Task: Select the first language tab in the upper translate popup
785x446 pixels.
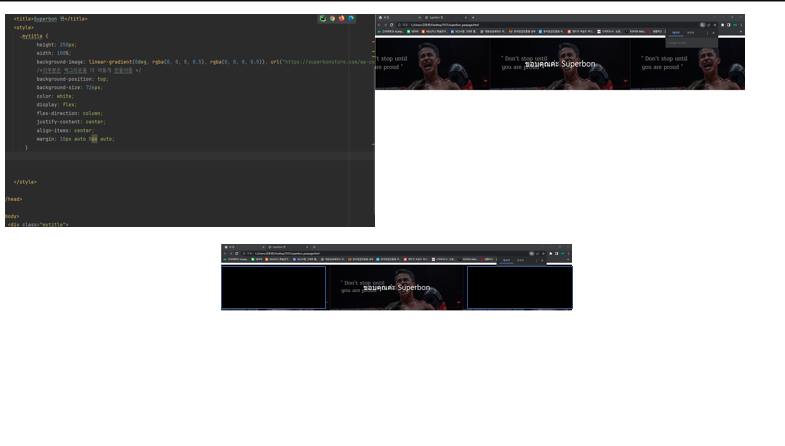Action: point(676,33)
